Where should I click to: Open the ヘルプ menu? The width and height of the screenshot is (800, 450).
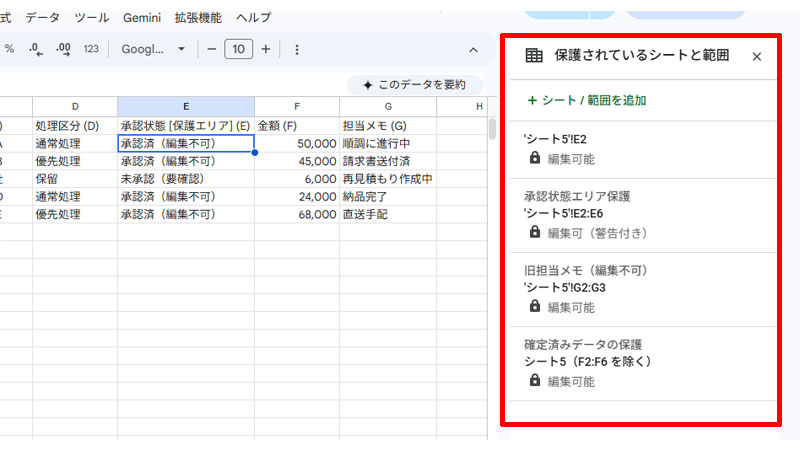coord(254,18)
